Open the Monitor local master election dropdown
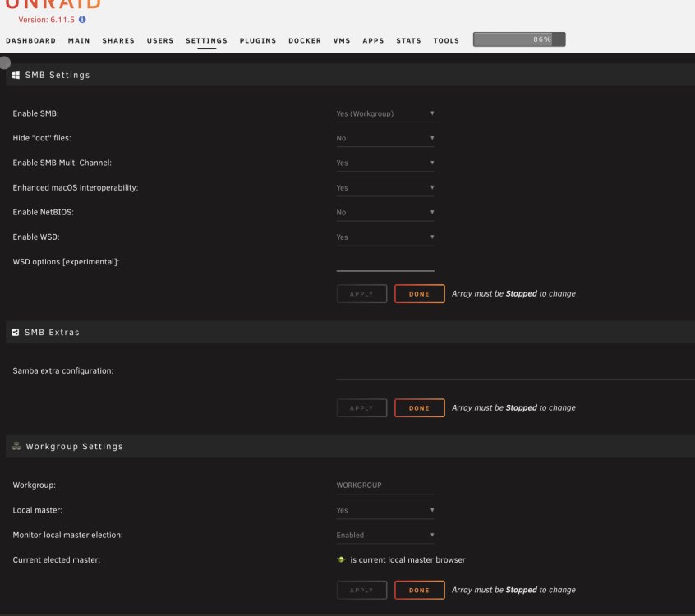The image size is (695, 616). (385, 535)
